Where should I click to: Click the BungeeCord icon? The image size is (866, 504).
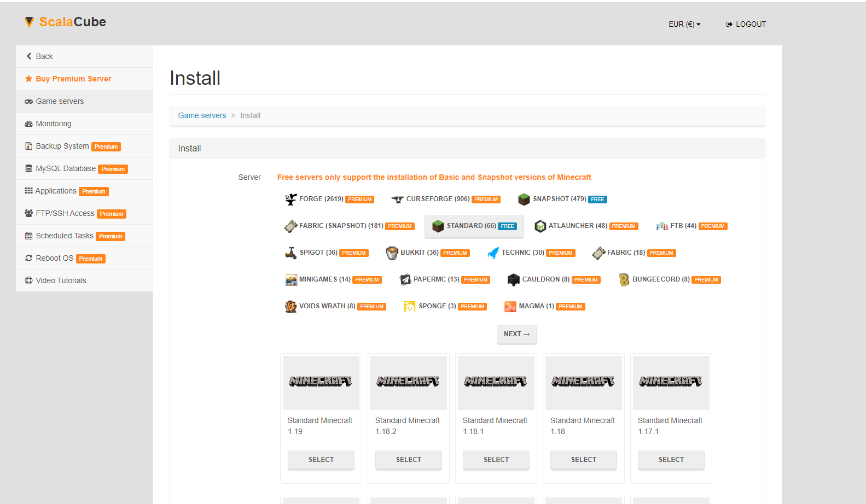click(624, 280)
